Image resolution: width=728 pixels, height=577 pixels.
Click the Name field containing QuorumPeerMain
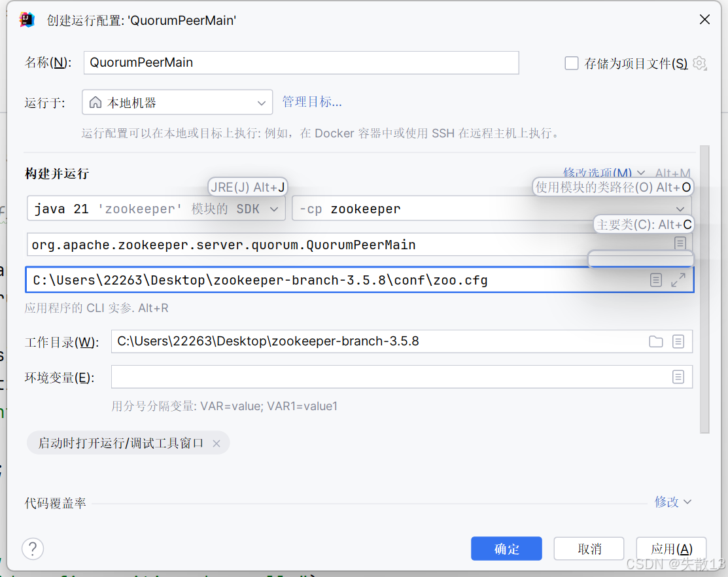301,63
